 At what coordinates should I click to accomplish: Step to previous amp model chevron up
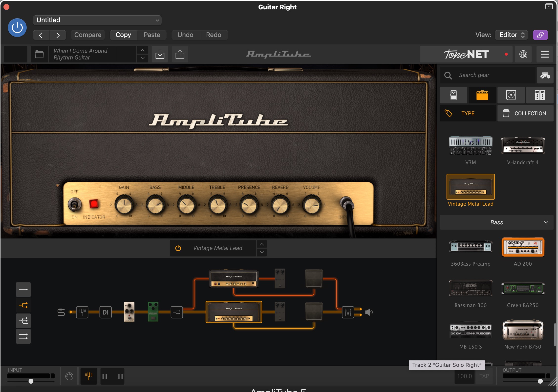(262, 244)
